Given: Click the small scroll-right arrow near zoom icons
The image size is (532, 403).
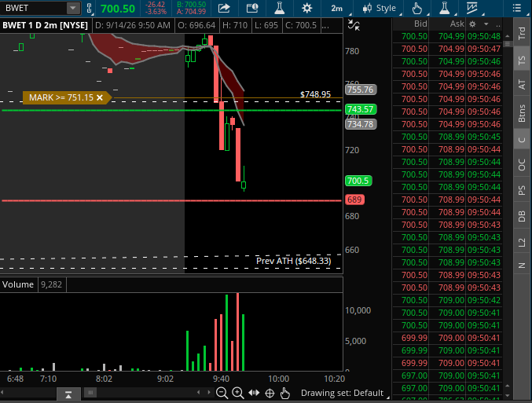Looking at the screenshot, I should tap(209, 393).
